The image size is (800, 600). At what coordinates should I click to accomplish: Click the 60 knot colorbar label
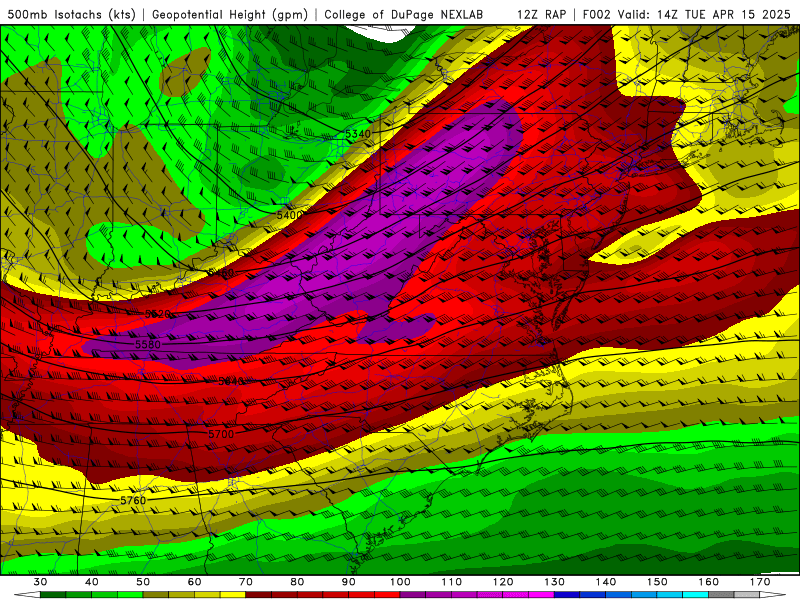pos(194,582)
